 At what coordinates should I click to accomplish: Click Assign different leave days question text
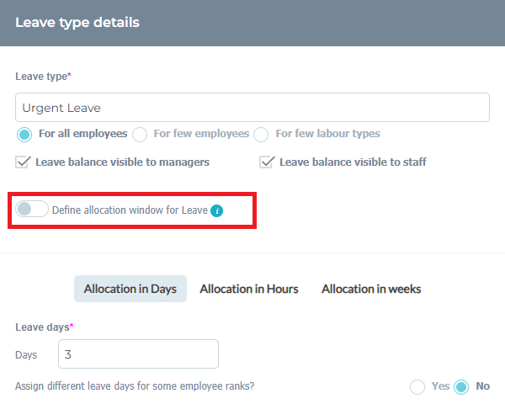point(135,386)
